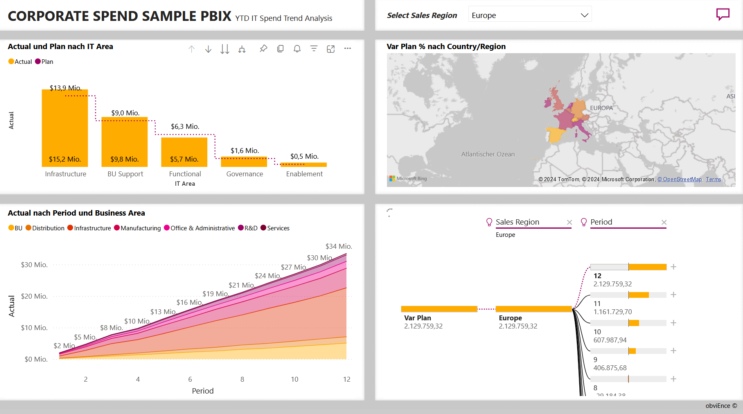Open the OpenStreetMap link
This screenshot has height=414, width=743.
click(x=680, y=179)
